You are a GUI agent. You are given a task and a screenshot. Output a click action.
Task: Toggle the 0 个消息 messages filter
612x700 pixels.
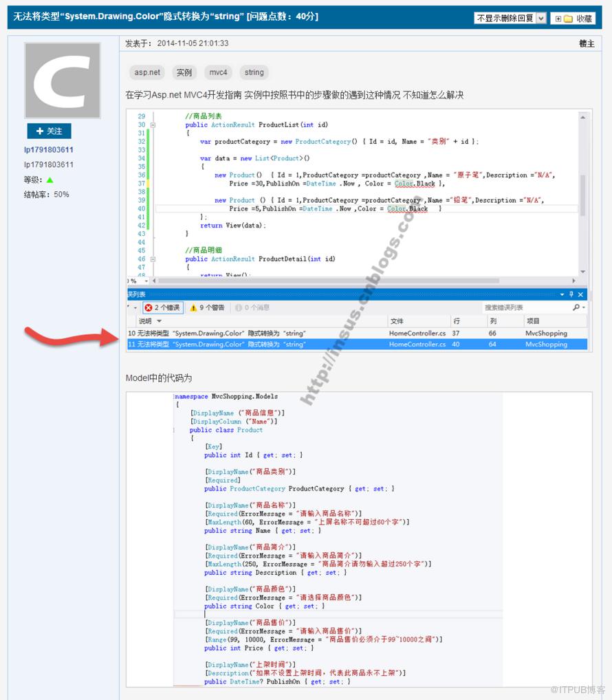tap(252, 307)
